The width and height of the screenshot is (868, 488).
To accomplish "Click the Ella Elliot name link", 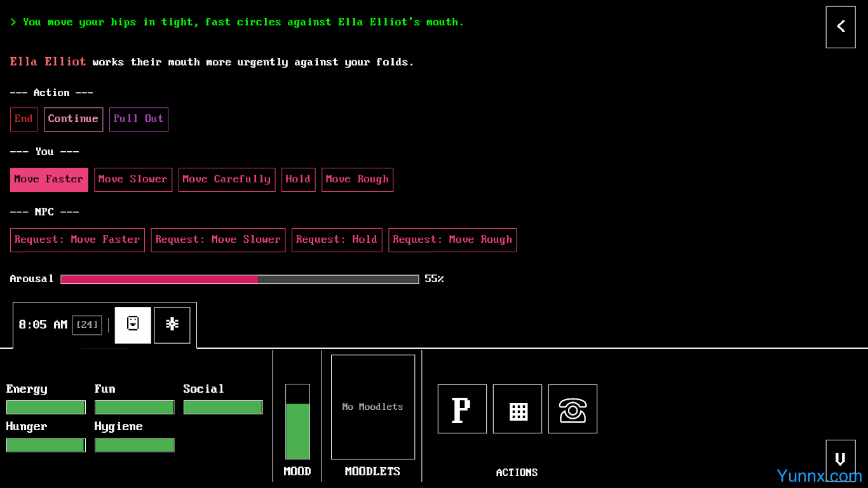I will tap(48, 62).
